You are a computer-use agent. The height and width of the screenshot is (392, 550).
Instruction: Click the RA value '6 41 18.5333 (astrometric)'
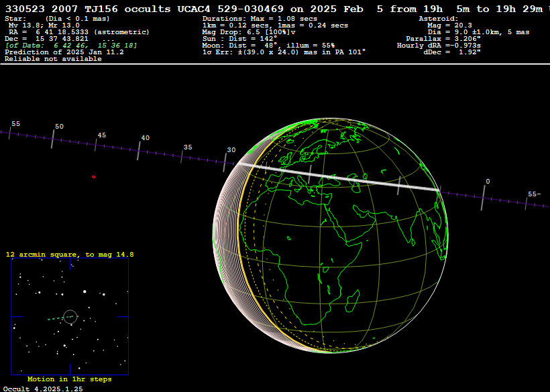pos(92,32)
